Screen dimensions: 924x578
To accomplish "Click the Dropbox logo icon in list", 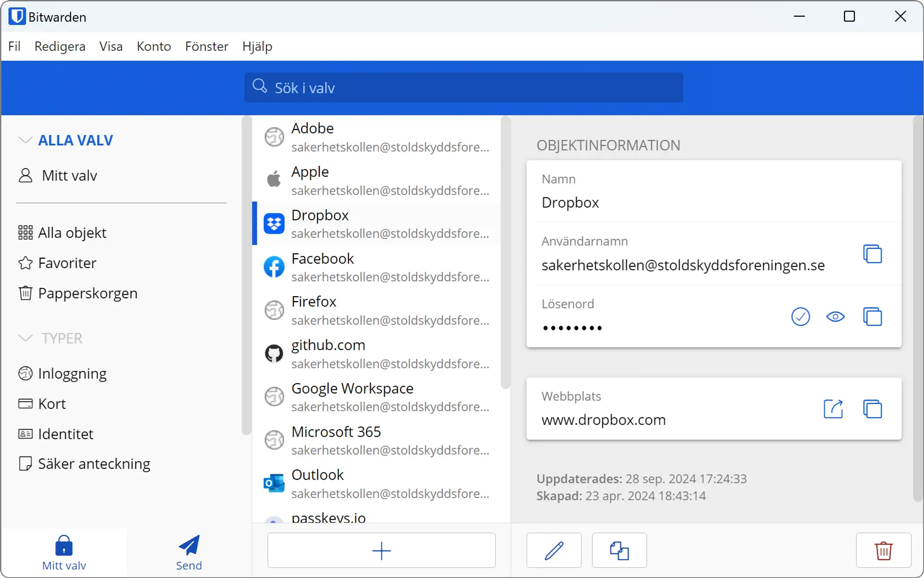I will click(x=274, y=224).
